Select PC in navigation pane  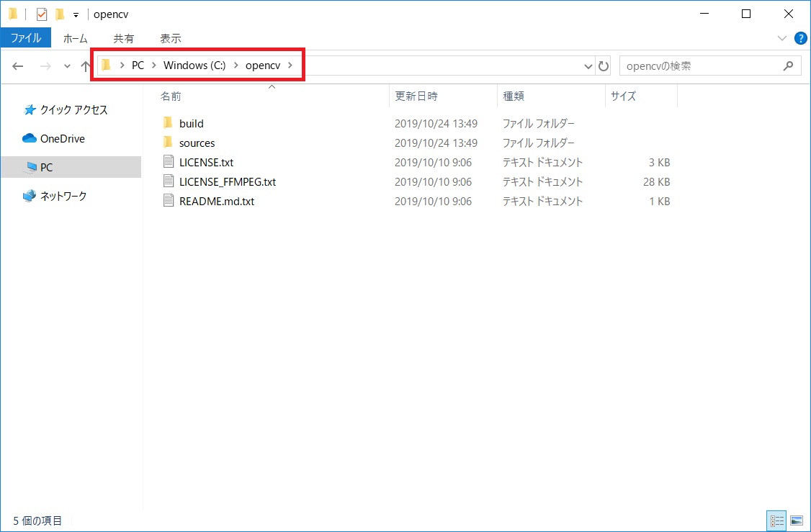click(47, 168)
